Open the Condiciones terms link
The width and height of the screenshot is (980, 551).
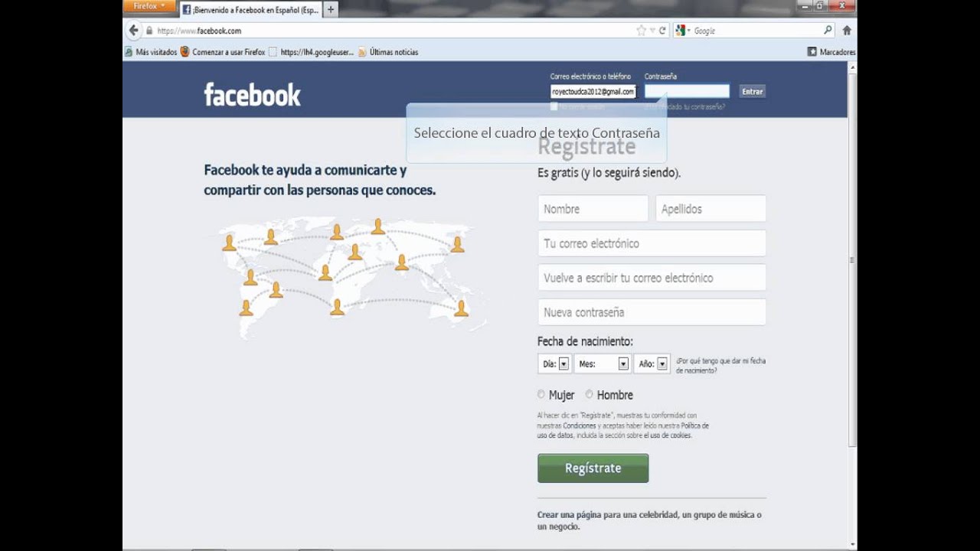tap(578, 425)
